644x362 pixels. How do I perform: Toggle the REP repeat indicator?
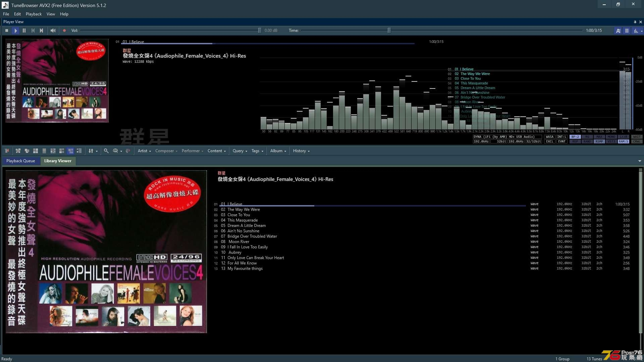point(575,141)
